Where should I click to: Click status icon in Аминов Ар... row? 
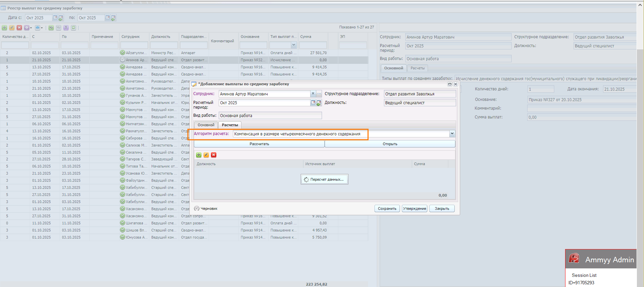[123, 60]
